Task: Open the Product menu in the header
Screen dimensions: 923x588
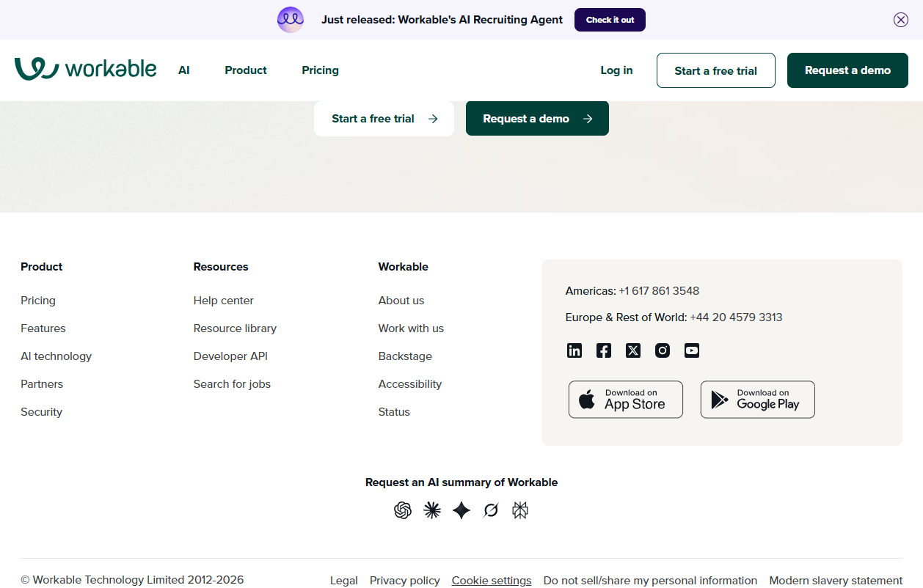Action: tap(246, 70)
